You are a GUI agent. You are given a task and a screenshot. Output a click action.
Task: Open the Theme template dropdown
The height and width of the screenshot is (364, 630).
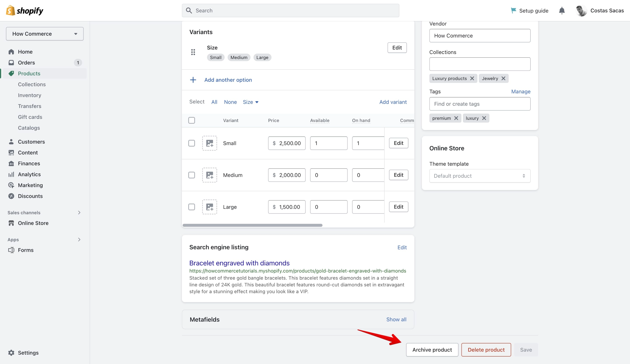480,176
